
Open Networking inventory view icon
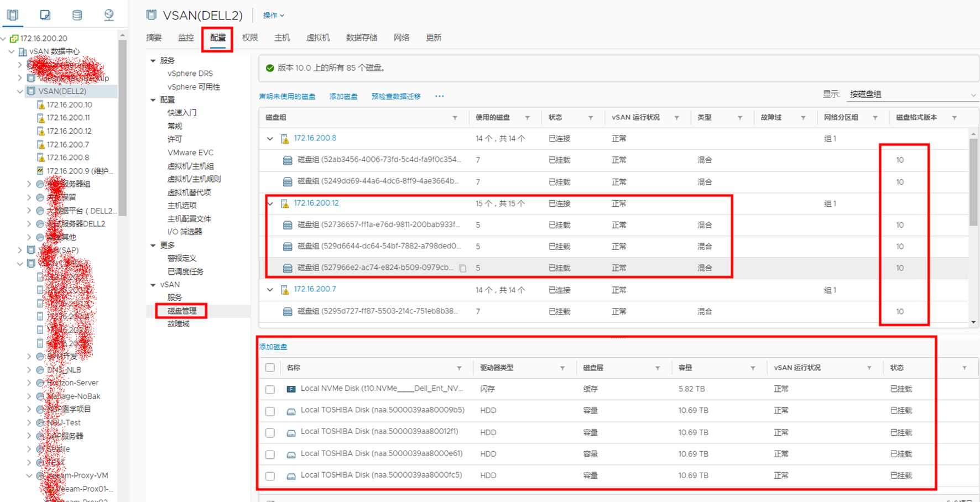109,15
